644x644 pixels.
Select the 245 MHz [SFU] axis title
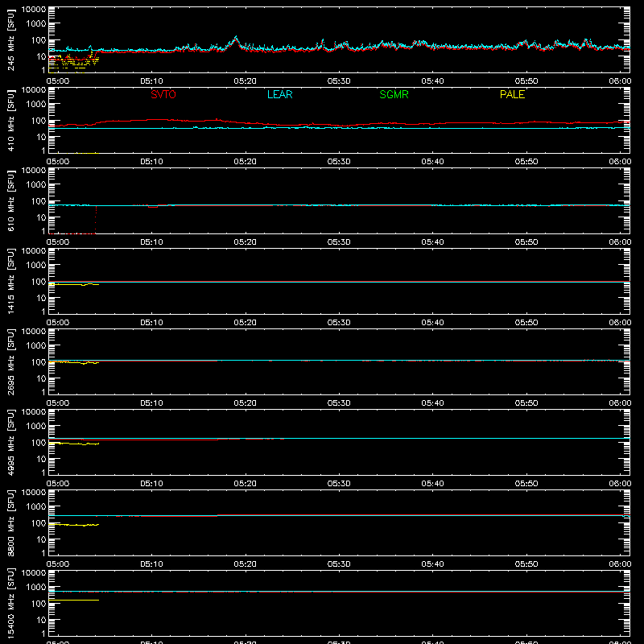[x=10, y=41]
